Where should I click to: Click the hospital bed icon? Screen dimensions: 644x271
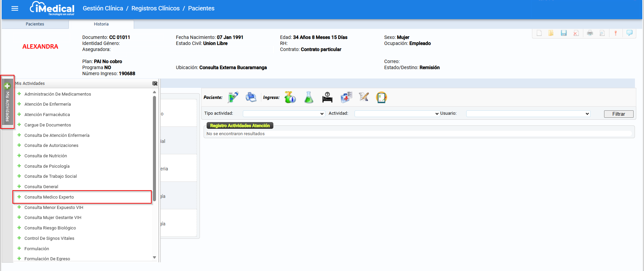tap(327, 97)
